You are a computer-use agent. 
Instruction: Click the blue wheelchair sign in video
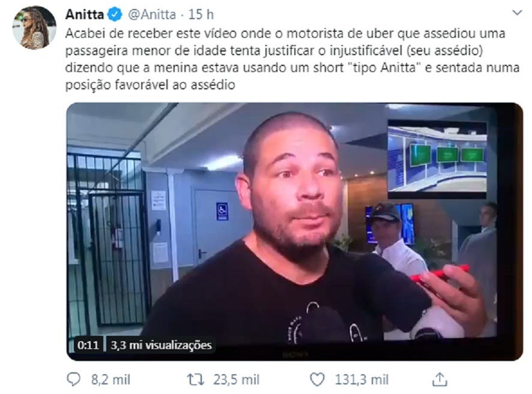coord(222,211)
